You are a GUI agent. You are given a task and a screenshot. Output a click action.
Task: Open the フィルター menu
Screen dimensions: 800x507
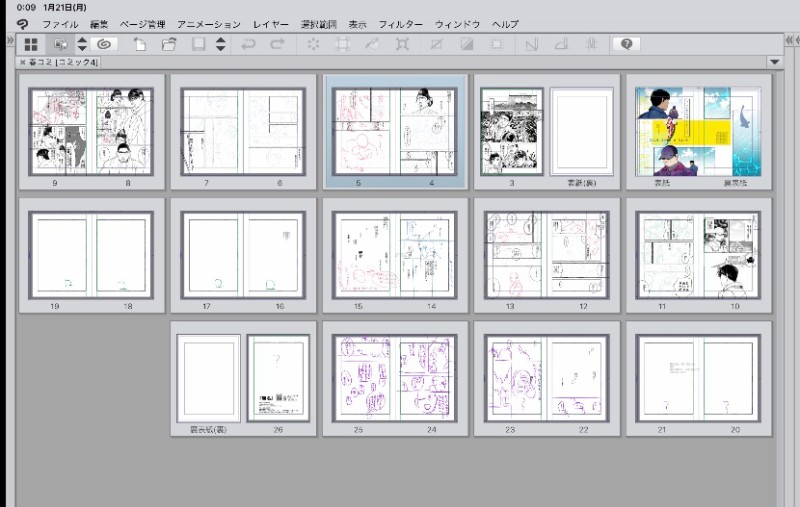(401, 24)
